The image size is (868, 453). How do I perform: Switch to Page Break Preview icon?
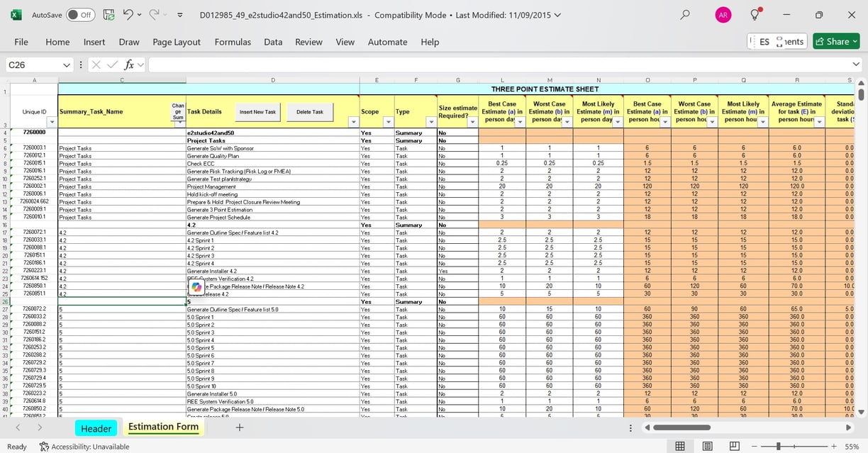point(734,446)
